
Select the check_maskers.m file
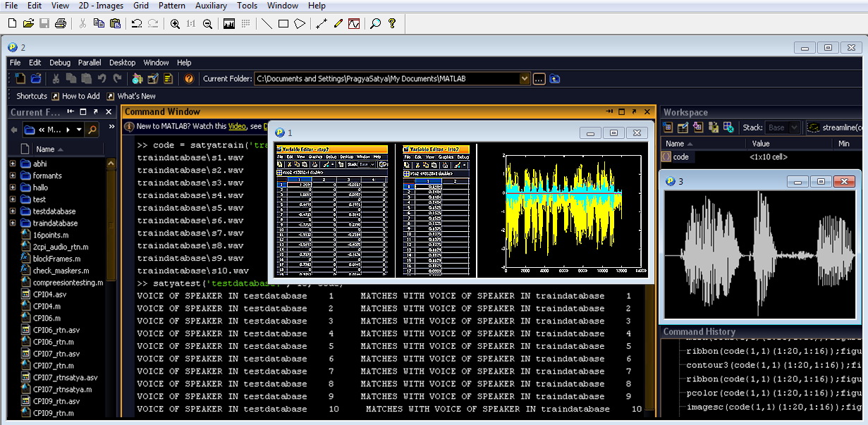[55, 271]
